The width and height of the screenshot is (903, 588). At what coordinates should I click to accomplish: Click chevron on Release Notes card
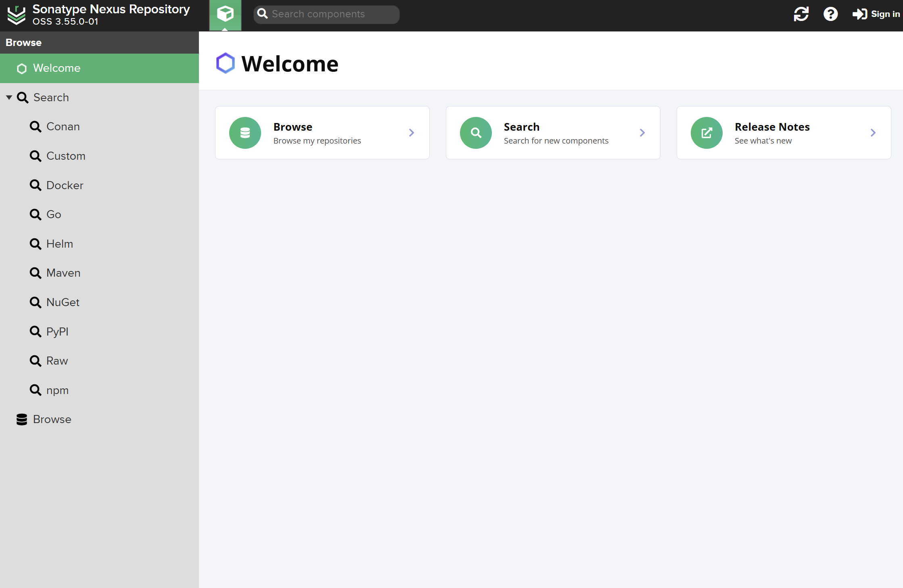873,133
